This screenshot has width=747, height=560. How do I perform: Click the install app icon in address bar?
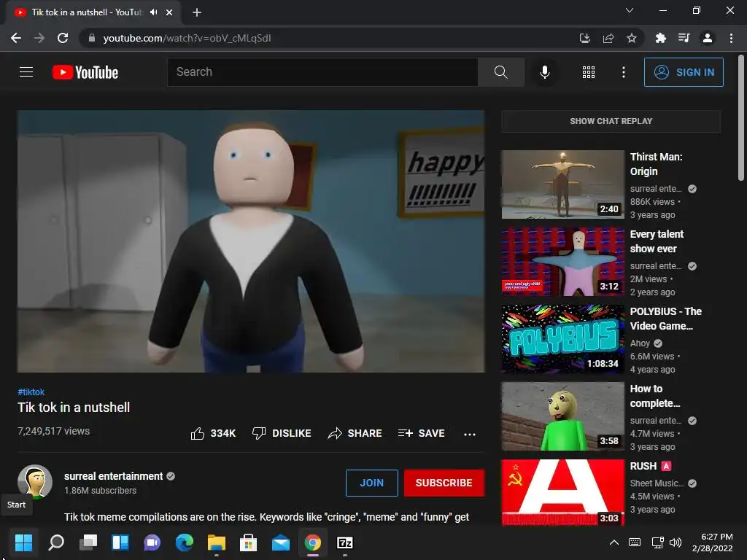[584, 38]
